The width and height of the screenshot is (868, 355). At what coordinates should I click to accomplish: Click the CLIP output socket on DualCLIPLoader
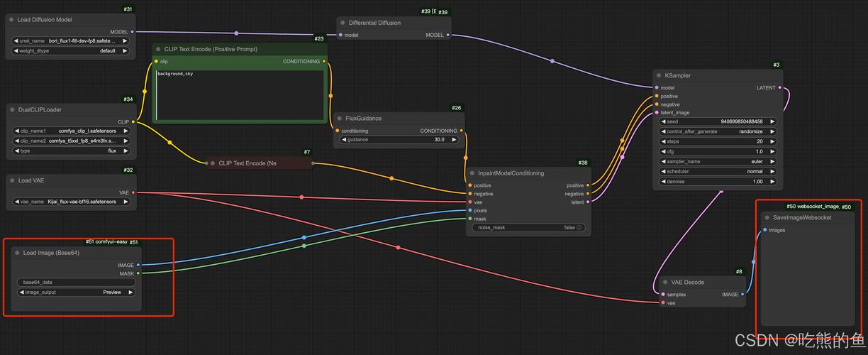pos(133,121)
